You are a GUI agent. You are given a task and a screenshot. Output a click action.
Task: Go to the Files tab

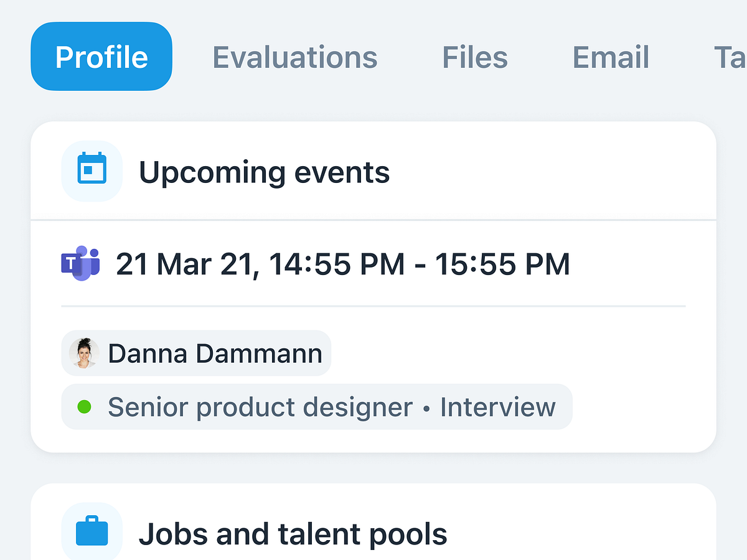(475, 57)
